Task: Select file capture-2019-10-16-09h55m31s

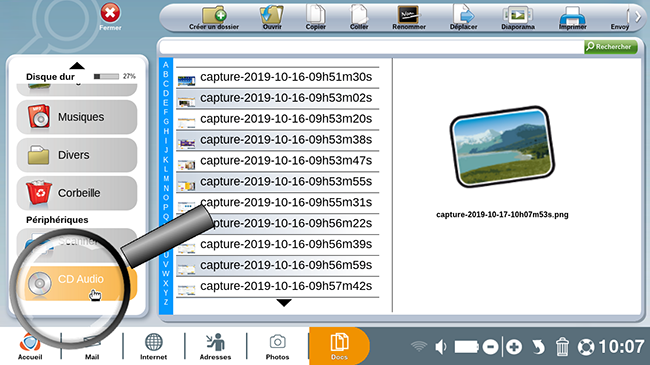Action: coord(278,203)
